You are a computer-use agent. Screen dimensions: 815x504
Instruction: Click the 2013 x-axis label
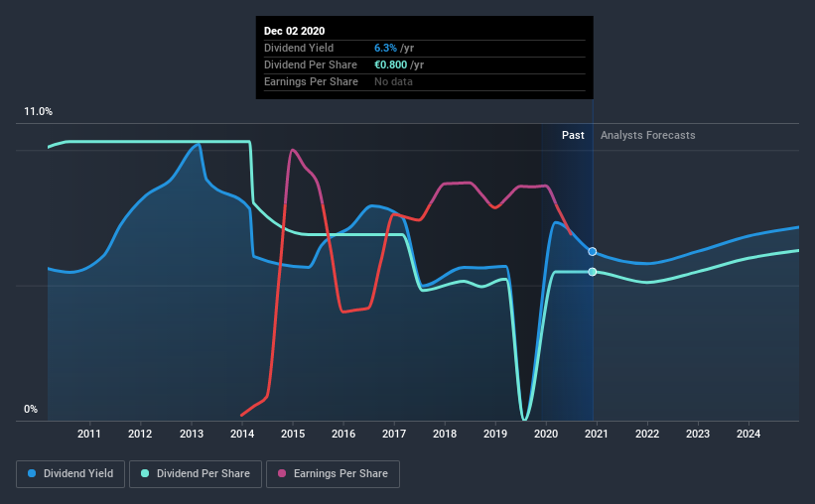(x=192, y=434)
